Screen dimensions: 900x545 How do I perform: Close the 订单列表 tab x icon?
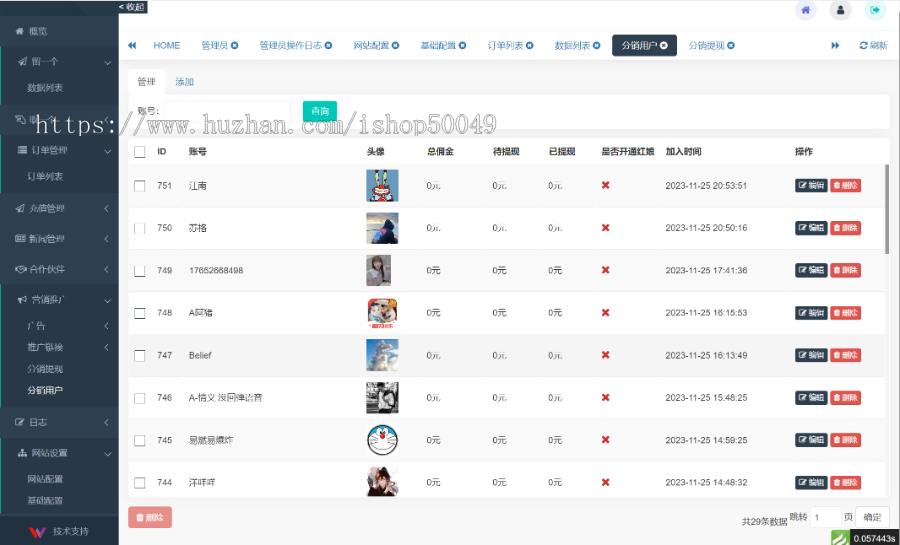tap(529, 45)
